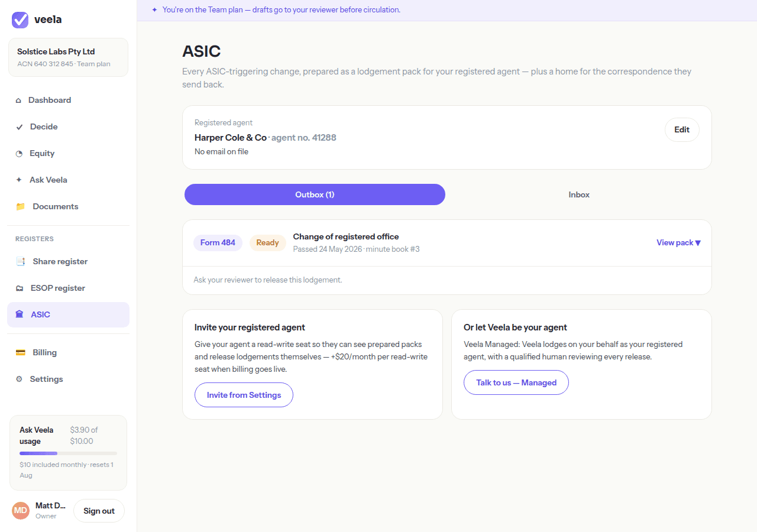
Task: Click the No email on file text
Action: click(x=221, y=152)
